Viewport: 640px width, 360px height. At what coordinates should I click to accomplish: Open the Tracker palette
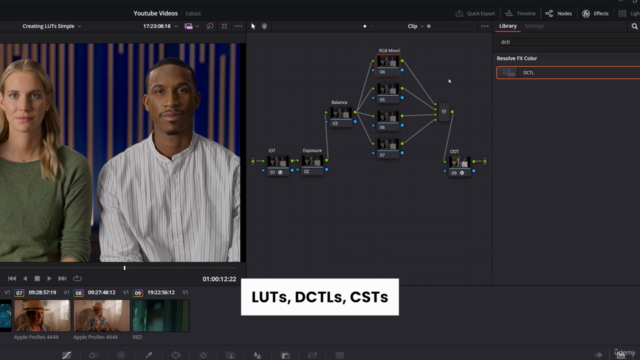point(203,355)
